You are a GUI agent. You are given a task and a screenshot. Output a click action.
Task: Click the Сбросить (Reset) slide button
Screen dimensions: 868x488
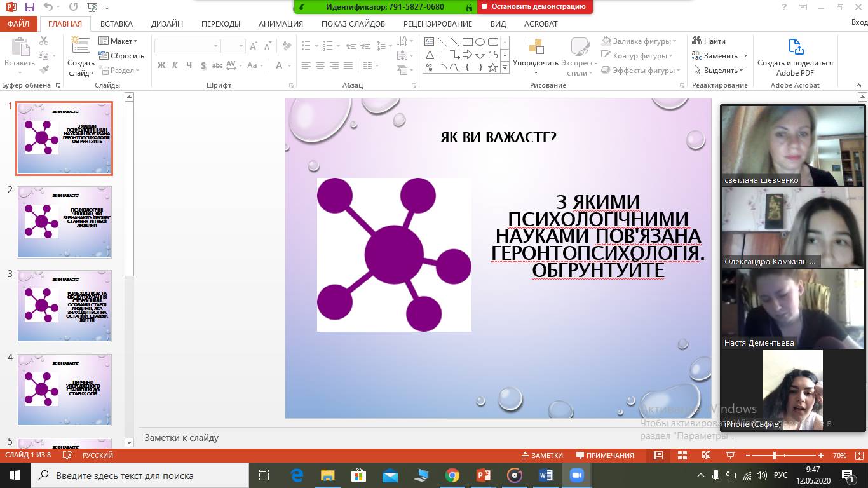coord(121,56)
